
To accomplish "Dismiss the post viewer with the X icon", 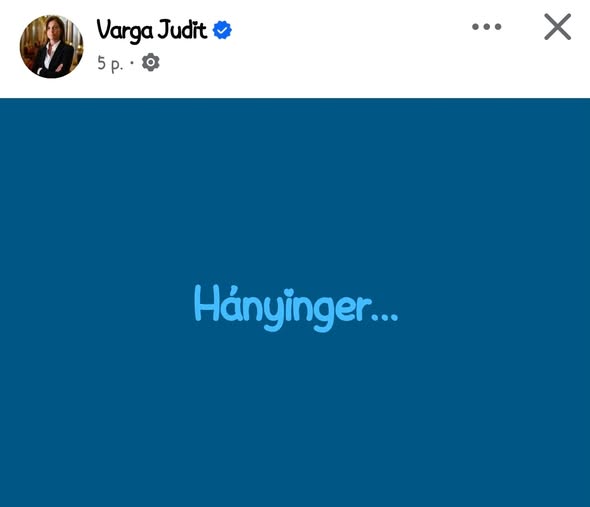I will pyautogui.click(x=558, y=27).
